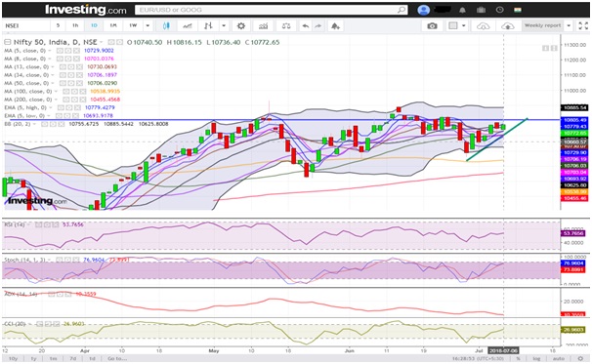Screen dimensions: 592x364
Task: Open the clock icon in header
Action: pos(499,10)
